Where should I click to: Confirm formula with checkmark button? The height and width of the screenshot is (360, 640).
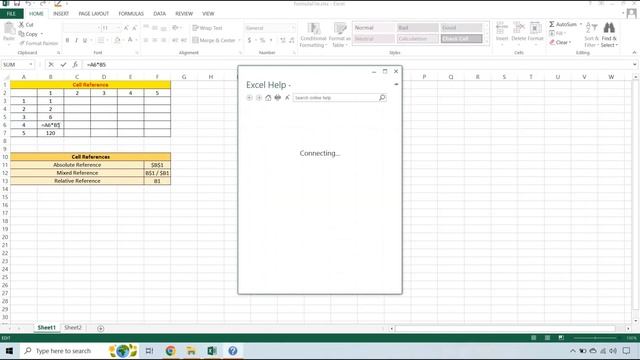63,64
